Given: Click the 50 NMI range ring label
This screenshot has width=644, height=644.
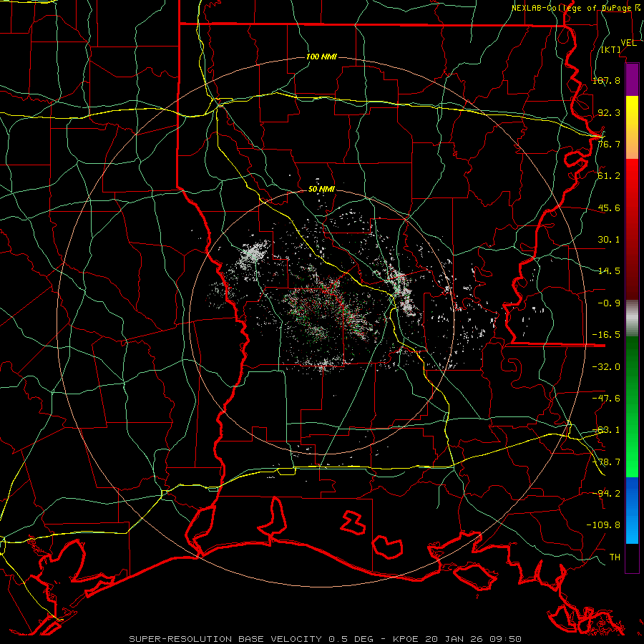Looking at the screenshot, I should pos(321,190).
